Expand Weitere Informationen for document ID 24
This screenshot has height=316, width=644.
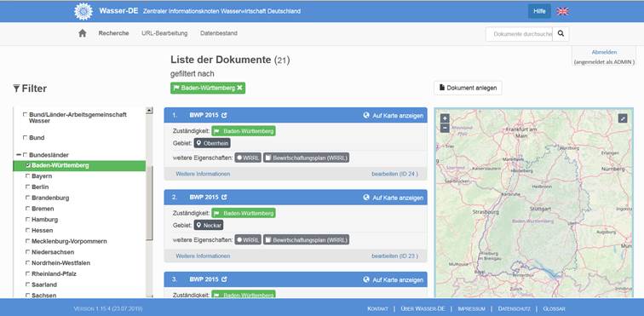point(203,174)
